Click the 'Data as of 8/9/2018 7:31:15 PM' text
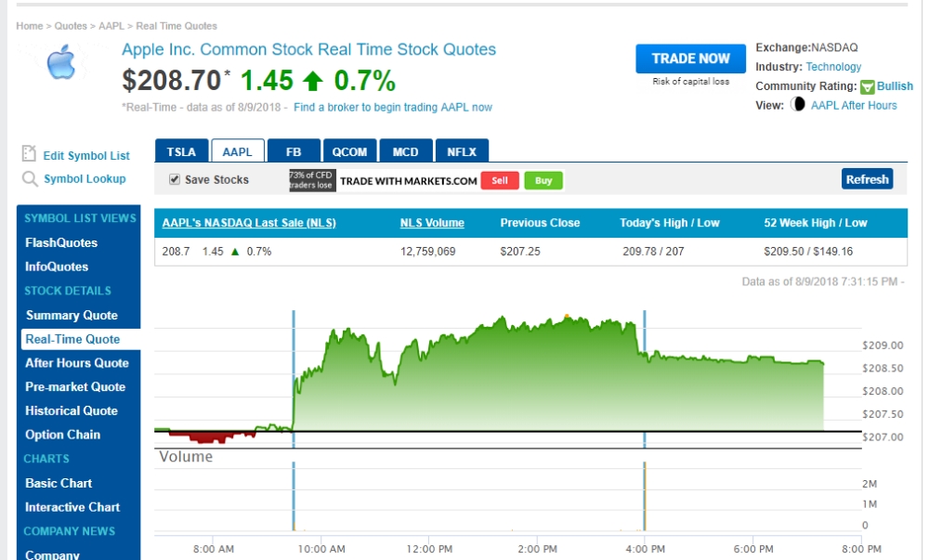This screenshot has height=560, width=929. click(x=819, y=281)
